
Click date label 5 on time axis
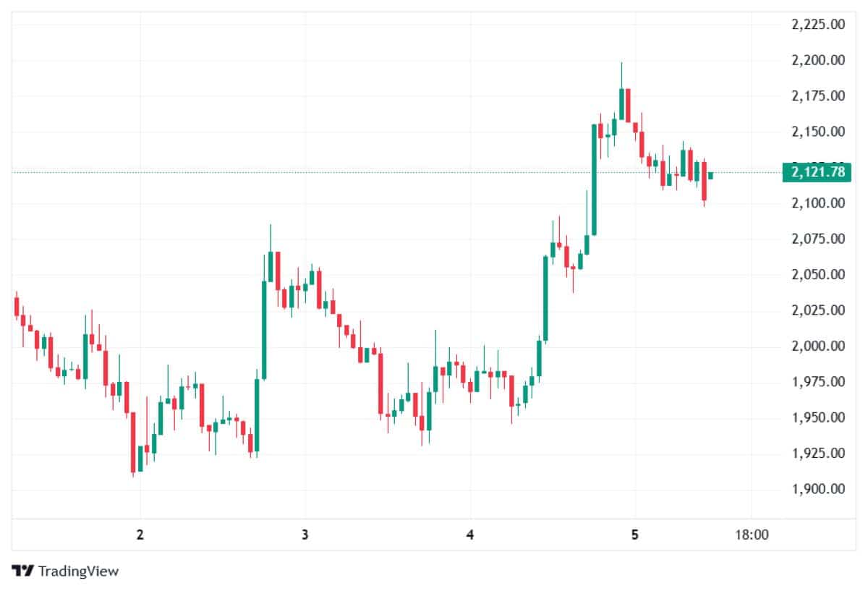click(x=635, y=535)
